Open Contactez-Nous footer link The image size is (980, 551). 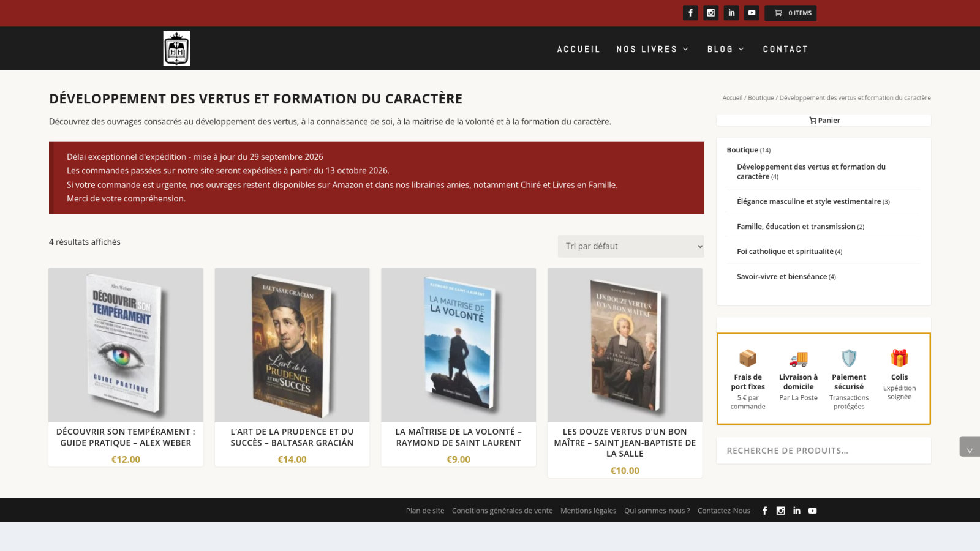(x=724, y=511)
